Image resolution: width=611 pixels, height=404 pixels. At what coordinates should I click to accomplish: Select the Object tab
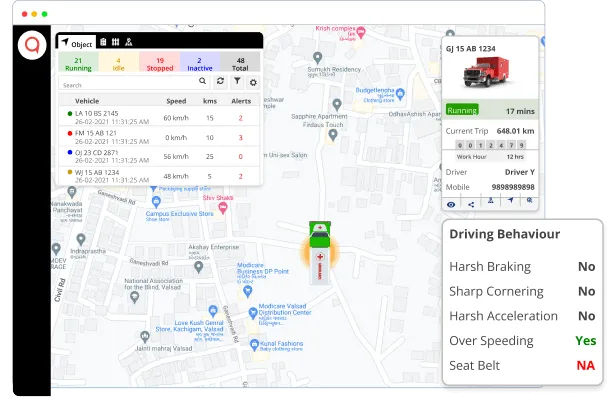click(x=77, y=44)
